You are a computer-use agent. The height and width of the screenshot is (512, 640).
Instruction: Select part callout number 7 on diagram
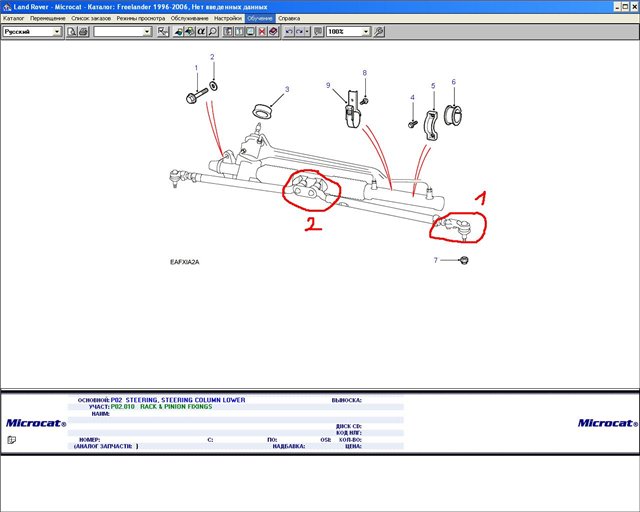436,260
